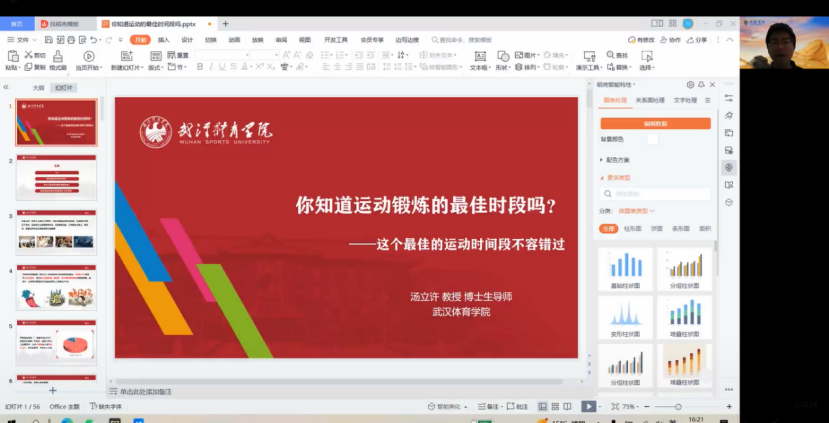
Task: Toggle bold text formatting
Action: point(199,67)
